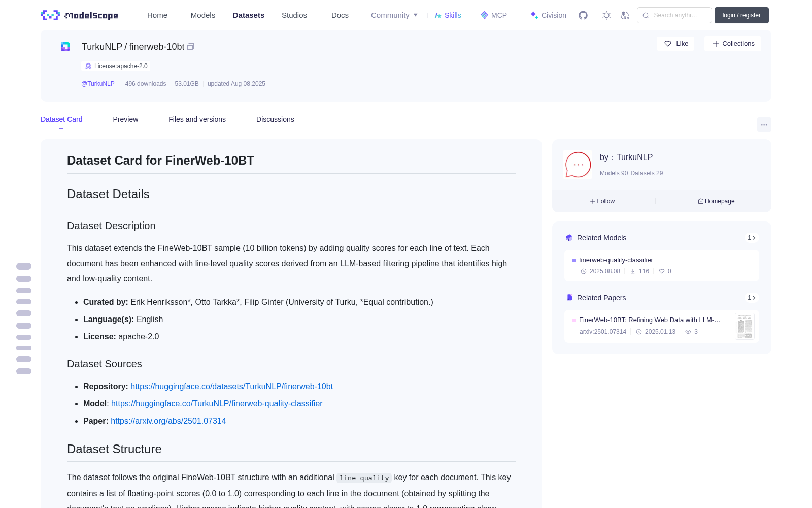Click the search magnifier icon
The width and height of the screenshot is (812, 508).
[646, 15]
